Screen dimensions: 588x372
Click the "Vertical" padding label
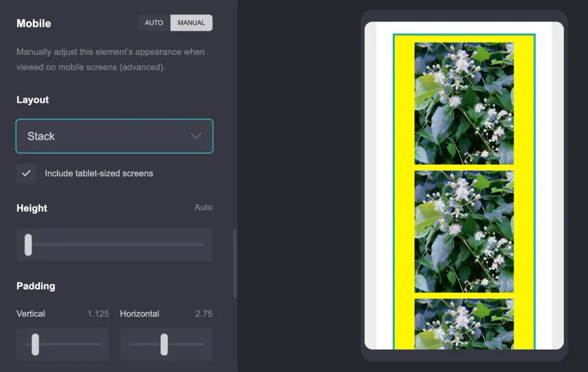[31, 313]
